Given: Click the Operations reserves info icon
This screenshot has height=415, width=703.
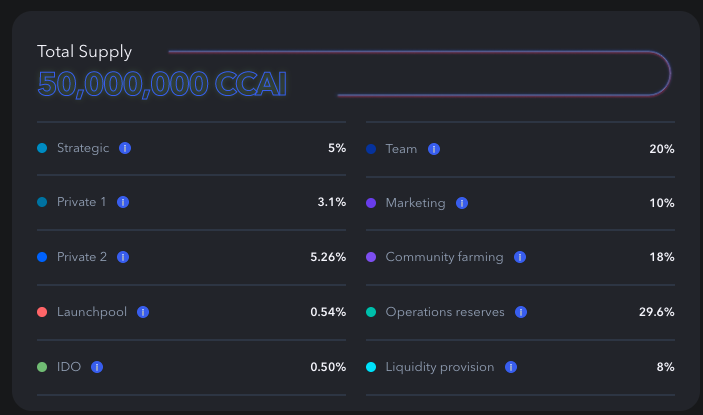Looking at the screenshot, I should 521,312.
